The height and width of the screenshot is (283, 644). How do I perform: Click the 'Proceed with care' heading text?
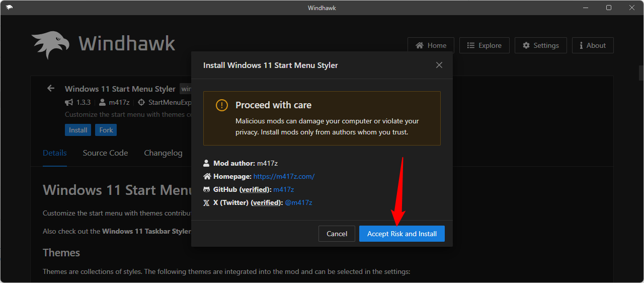273,105
